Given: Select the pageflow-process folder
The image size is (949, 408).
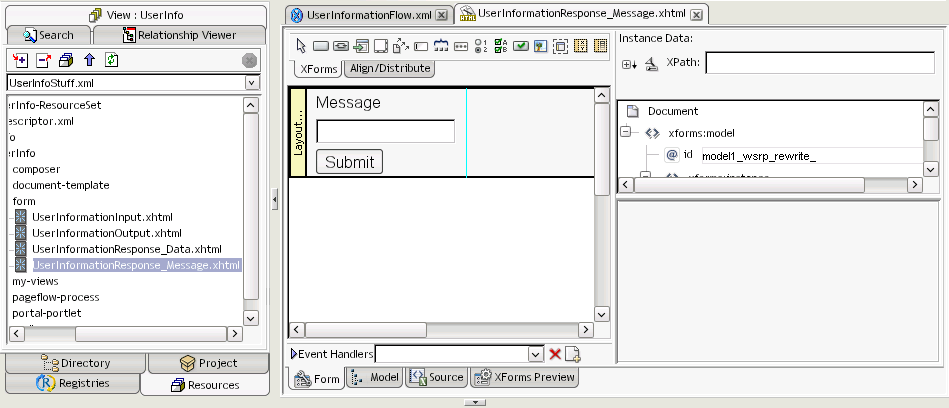Looking at the screenshot, I should pos(56,297).
